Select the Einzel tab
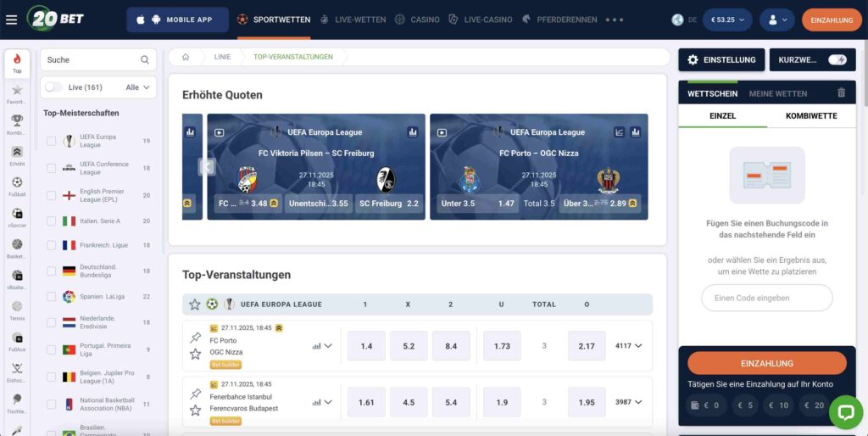Screen dimensions: 868x436 722,116
